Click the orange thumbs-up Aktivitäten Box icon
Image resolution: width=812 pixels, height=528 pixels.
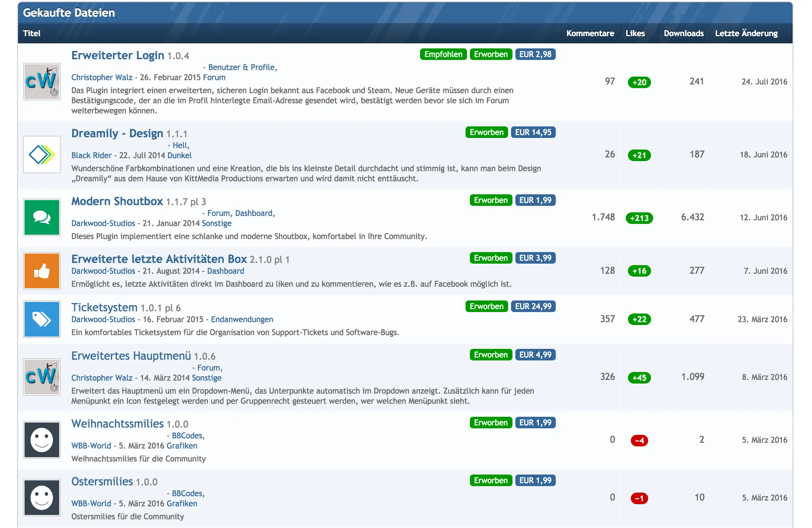pos(42,271)
